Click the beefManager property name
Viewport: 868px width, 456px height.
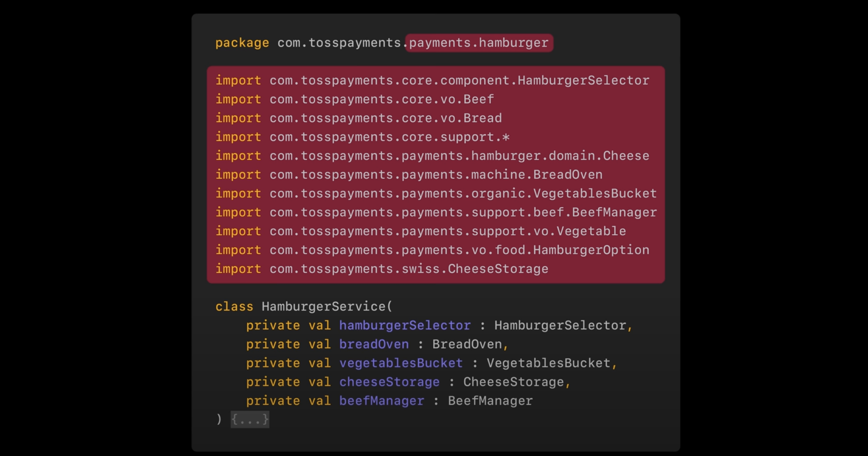[x=381, y=401]
